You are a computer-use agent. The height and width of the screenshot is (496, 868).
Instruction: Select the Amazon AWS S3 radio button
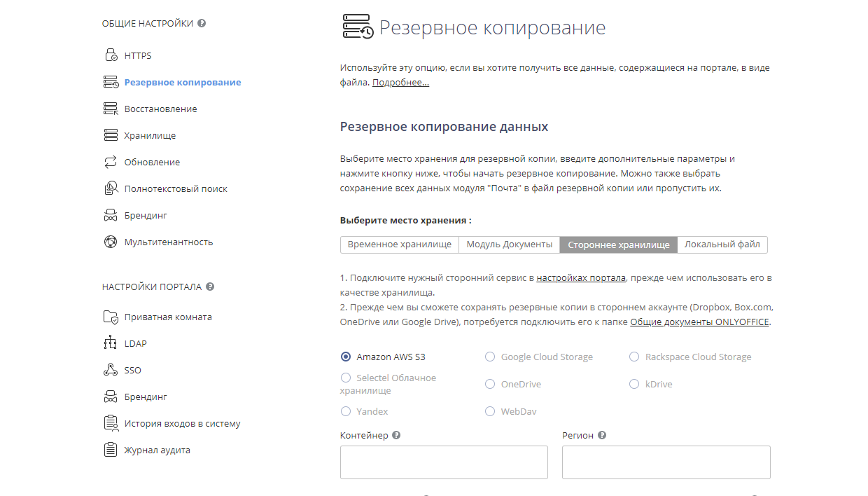tap(346, 357)
